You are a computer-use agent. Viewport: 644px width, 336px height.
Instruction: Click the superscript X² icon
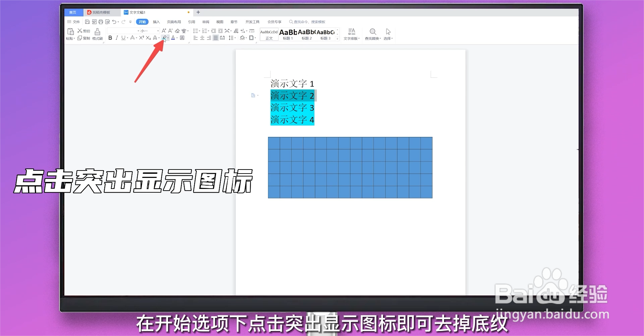point(142,38)
